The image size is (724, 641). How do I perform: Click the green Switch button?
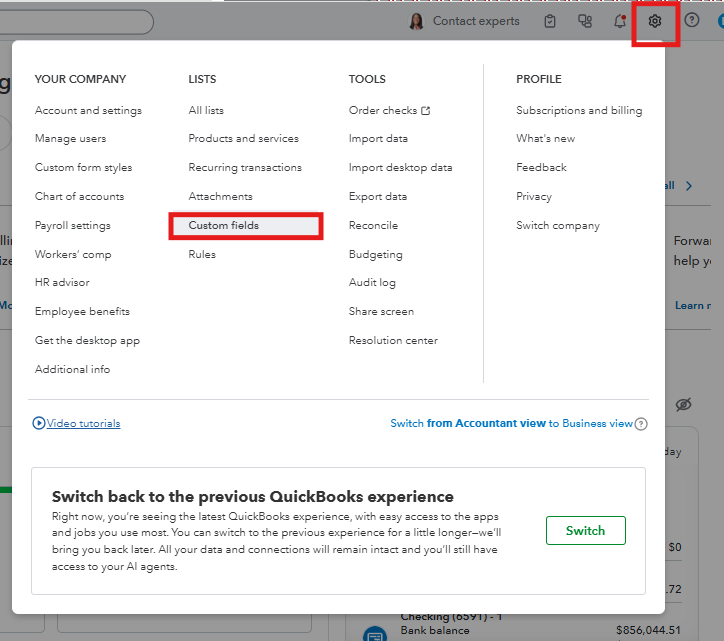pyautogui.click(x=585, y=531)
